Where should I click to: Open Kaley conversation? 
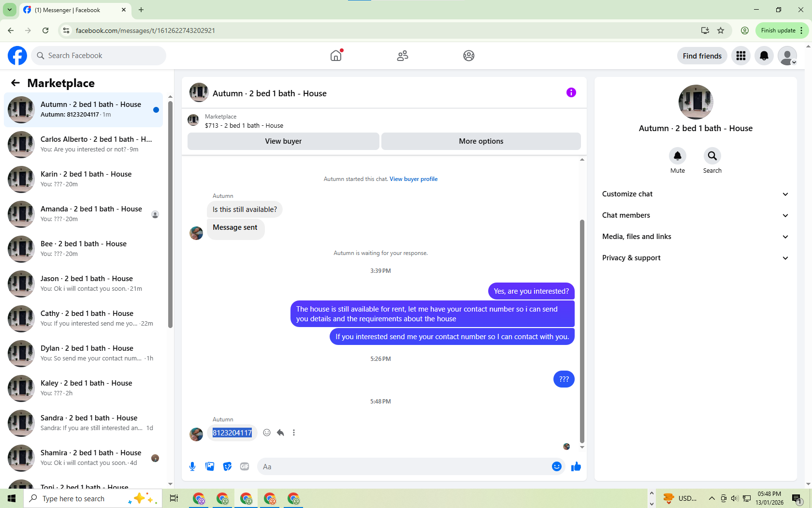click(83, 388)
